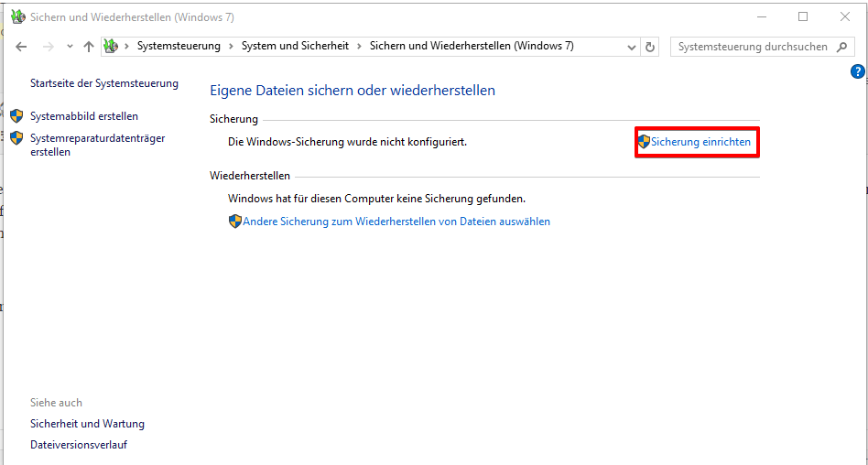Open Startseite der Systemsteuerung
868x465 pixels.
pos(104,83)
